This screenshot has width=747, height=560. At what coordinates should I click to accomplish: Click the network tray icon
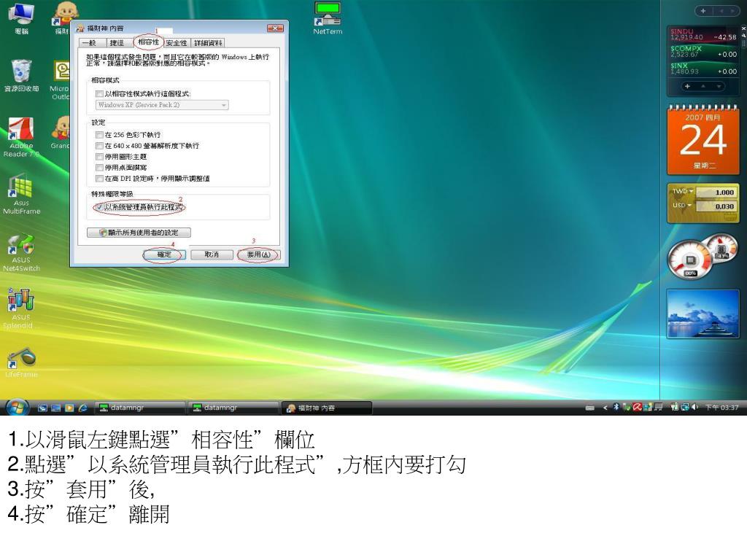(685, 407)
